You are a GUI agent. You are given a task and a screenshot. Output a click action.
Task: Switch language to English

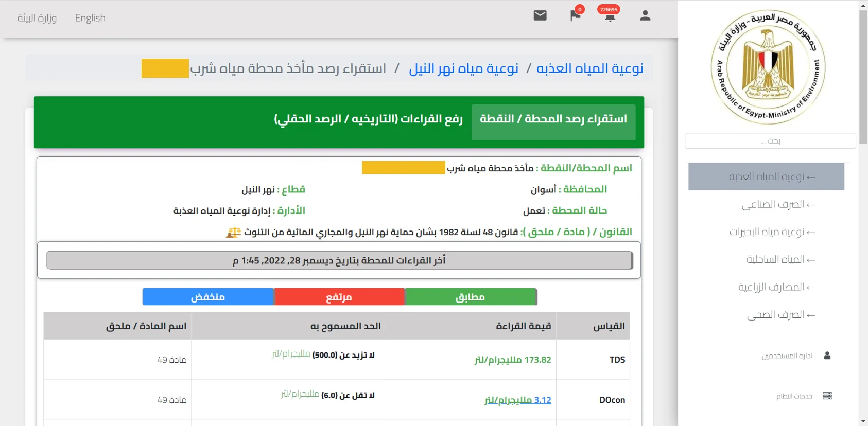[x=90, y=18]
